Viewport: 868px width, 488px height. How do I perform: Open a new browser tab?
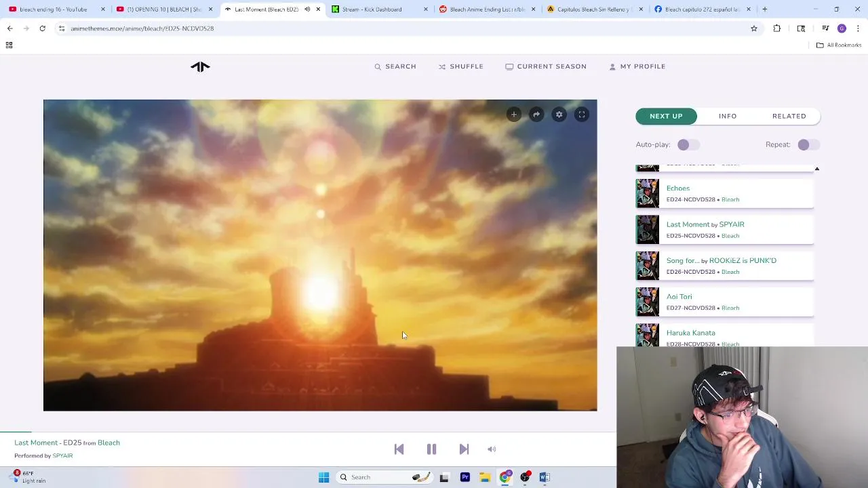[764, 9]
